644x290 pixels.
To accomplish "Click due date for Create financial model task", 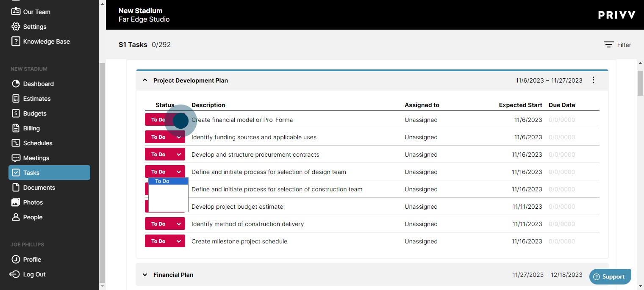I will (562, 120).
